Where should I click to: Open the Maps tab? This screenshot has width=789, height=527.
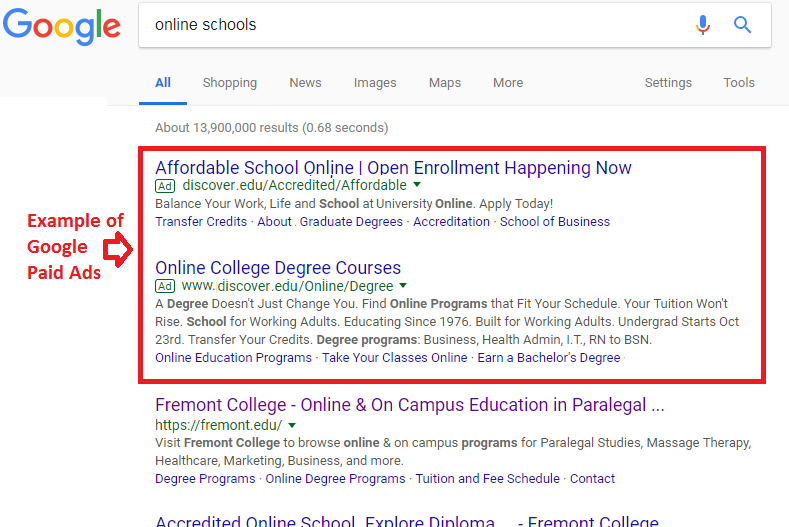point(444,83)
